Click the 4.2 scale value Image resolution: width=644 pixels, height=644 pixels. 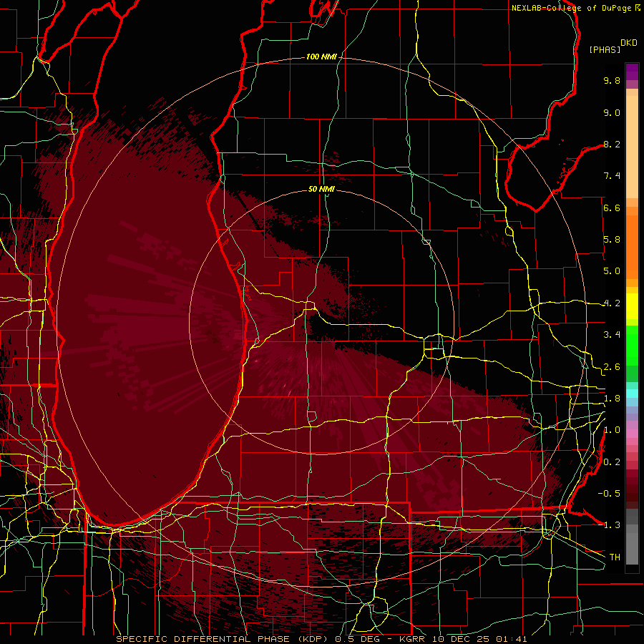point(612,303)
